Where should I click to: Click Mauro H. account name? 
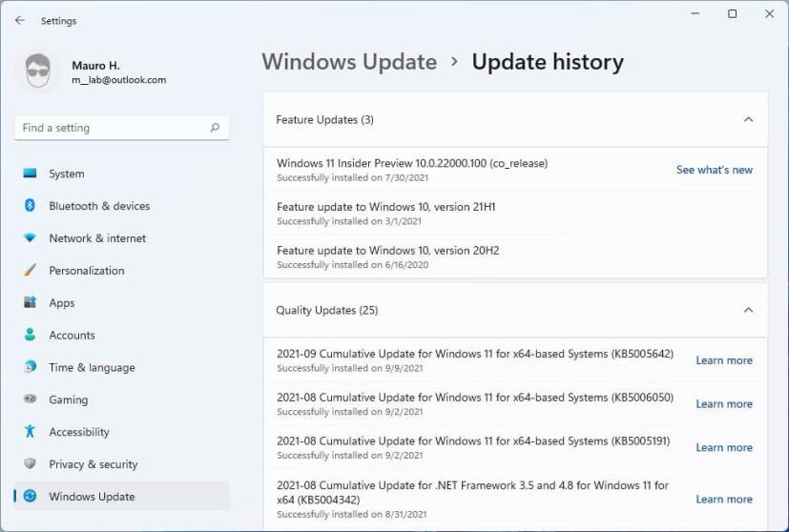[95, 66]
